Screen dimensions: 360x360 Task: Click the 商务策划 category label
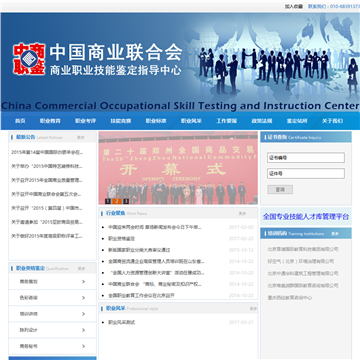point(29,282)
